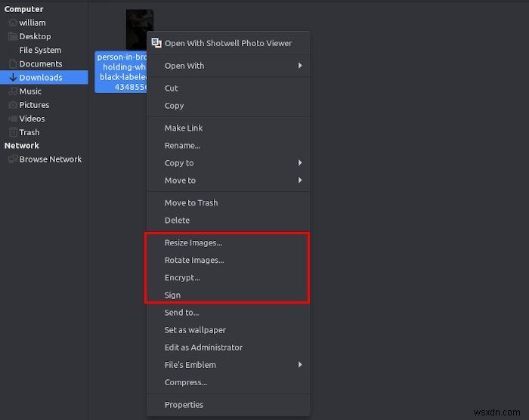Choose Rotate Images... menu entry
The height and width of the screenshot is (420, 529).
point(228,260)
